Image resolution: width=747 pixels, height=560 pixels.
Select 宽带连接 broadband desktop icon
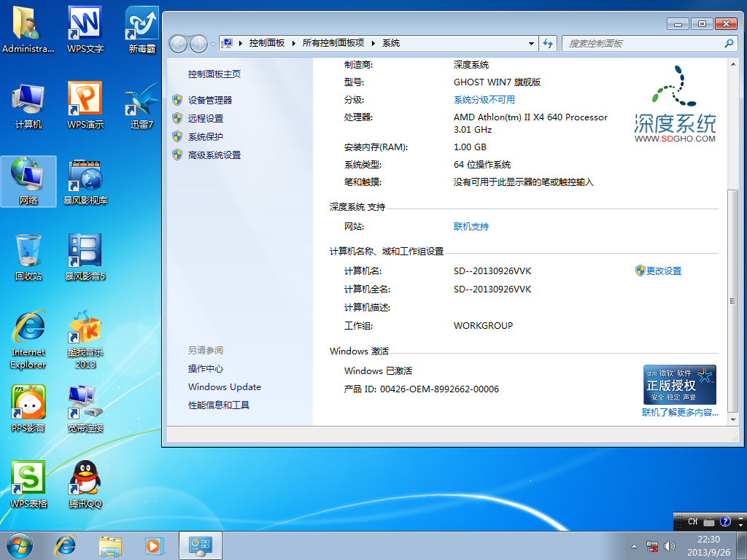click(85, 408)
